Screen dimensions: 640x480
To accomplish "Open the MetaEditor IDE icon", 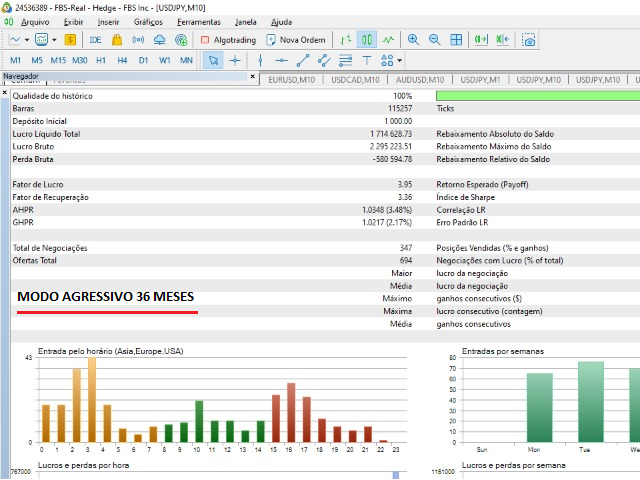I will [96, 40].
